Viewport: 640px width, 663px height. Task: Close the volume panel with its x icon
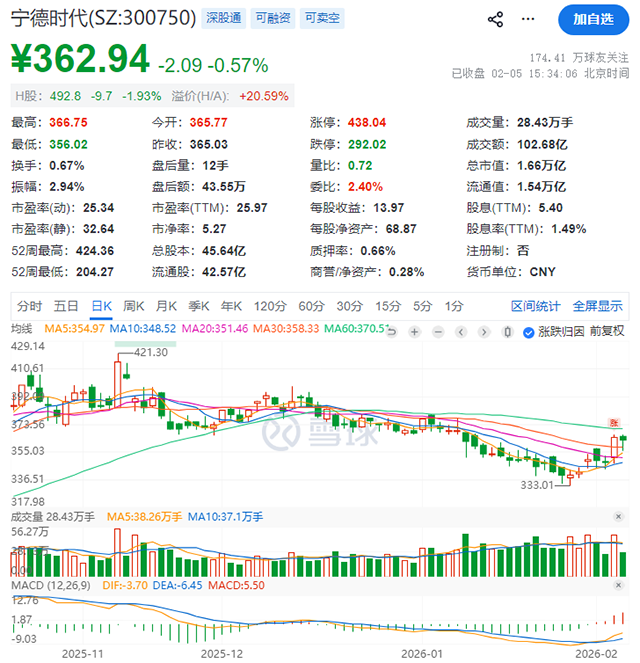[620, 516]
